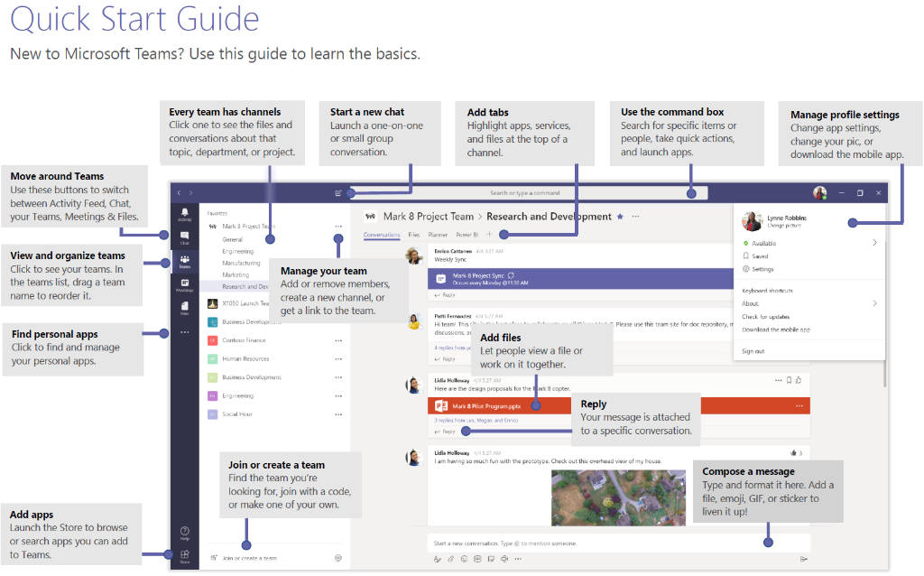
Task: Bookmark Lidia's design proposals message
Action: 789,380
